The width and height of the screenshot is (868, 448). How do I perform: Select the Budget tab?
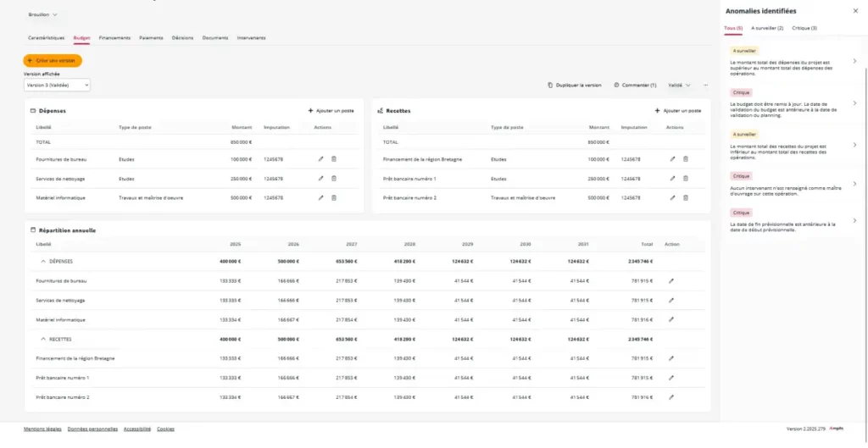tap(82, 37)
